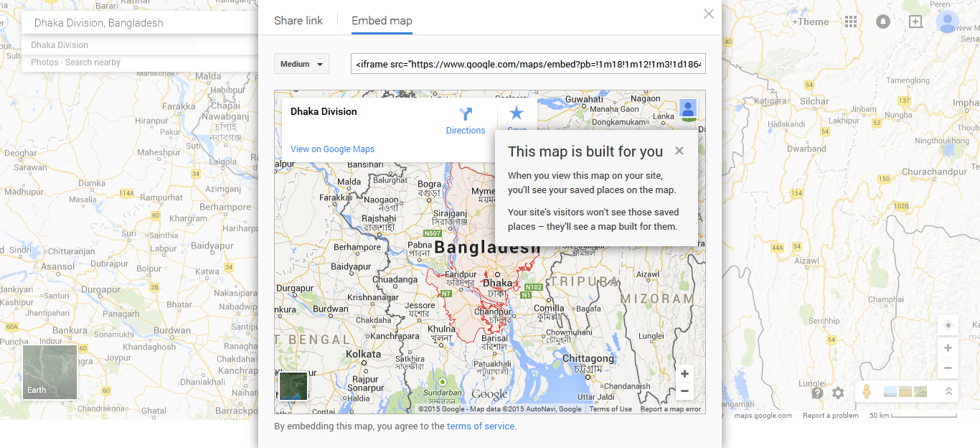This screenshot has height=448, width=980.
Task: Click the Save star icon
Action: point(517,113)
